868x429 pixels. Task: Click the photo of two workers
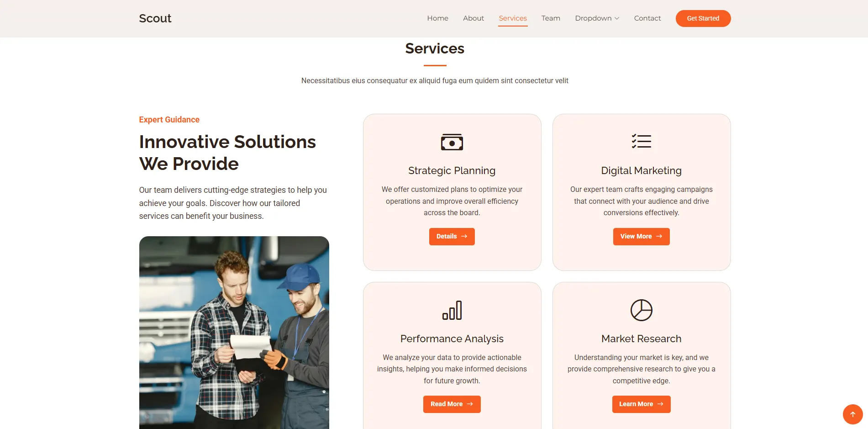234,333
